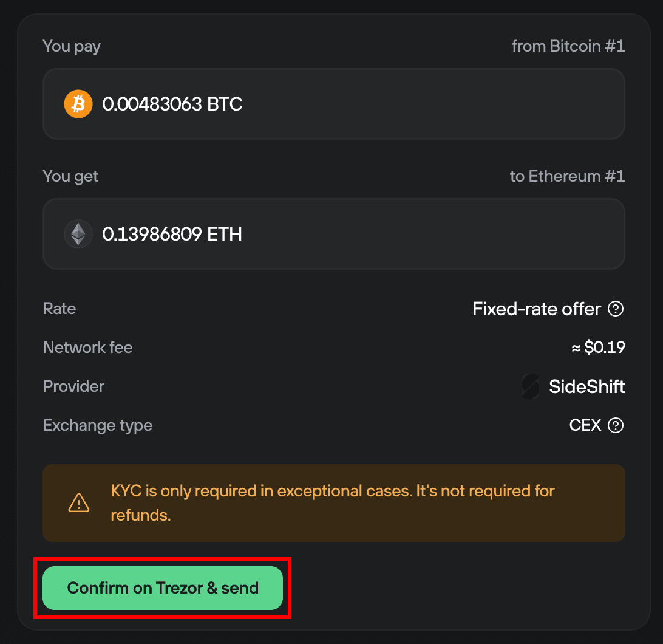Select the 0.13986809 ETH receive amount
Screen dimensions: 663x644
(172, 234)
